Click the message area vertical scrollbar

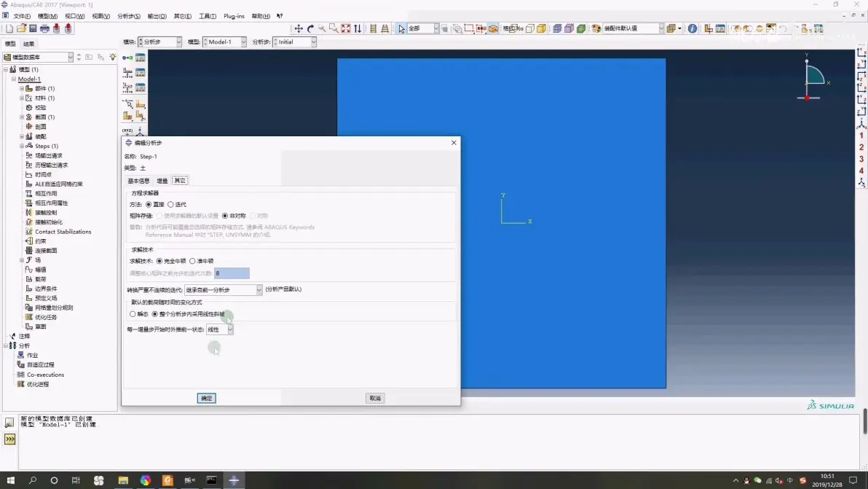point(864,422)
